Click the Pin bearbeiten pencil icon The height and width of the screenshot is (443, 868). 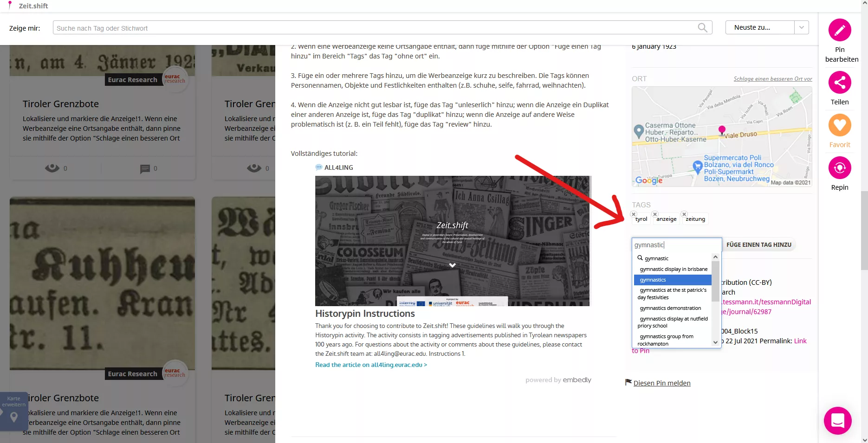840,30
